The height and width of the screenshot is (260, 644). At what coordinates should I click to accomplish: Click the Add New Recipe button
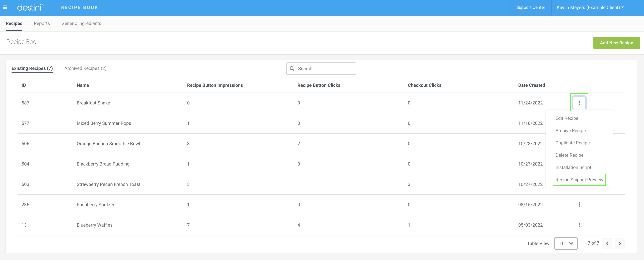[x=616, y=43]
